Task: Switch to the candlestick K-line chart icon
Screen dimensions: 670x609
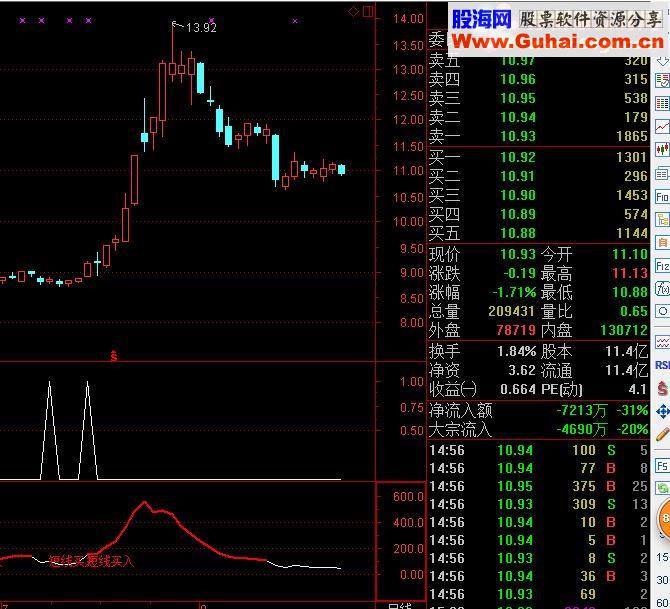Action: pos(663,150)
